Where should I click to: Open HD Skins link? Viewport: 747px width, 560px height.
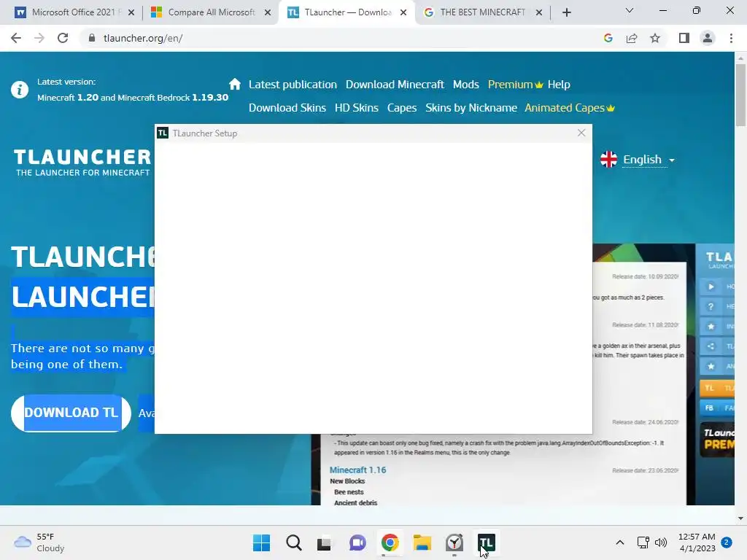pos(356,108)
